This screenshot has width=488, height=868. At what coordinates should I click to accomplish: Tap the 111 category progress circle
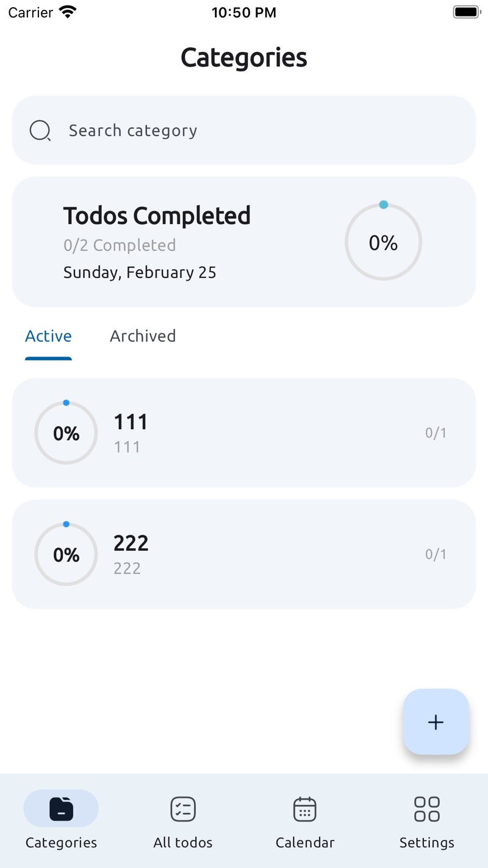66,433
